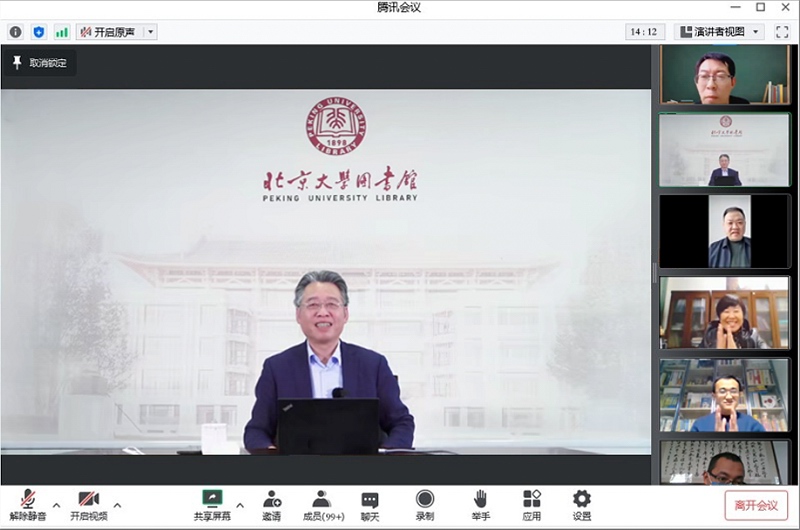800x530 pixels.
Task: Expand video options arrow beside 开启视频
Action: pos(117,505)
